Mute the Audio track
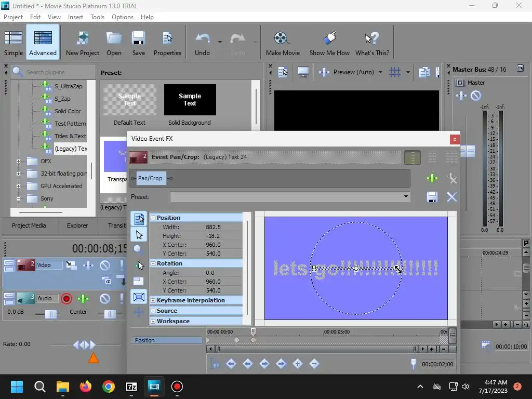Screen dimensions: 532x399 (x=105, y=299)
